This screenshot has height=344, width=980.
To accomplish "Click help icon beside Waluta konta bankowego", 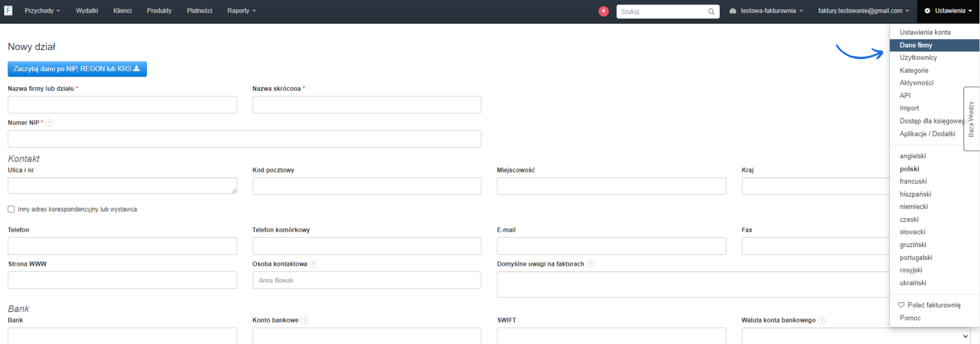I will (821, 321).
